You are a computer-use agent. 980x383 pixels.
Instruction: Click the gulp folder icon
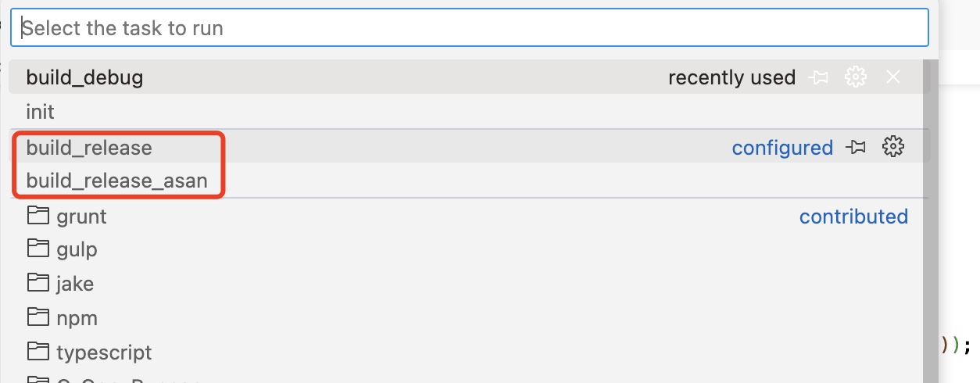(38, 249)
